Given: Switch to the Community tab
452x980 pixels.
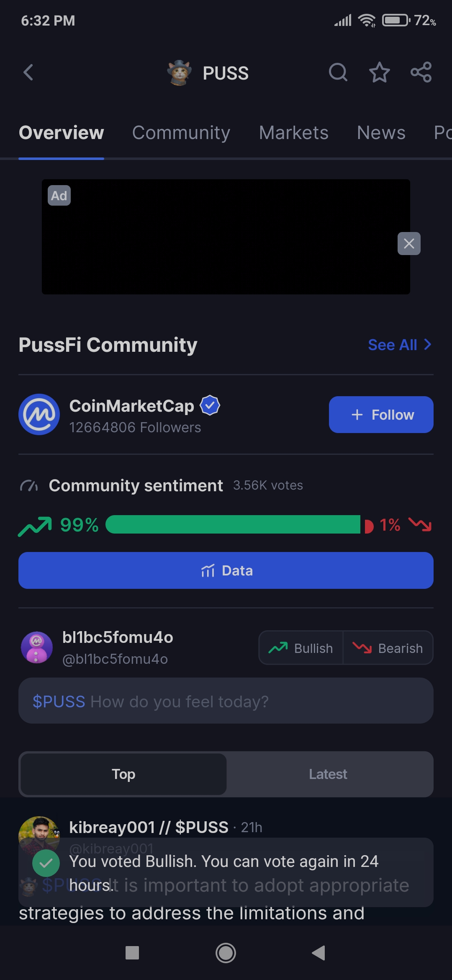Looking at the screenshot, I should pos(181,133).
